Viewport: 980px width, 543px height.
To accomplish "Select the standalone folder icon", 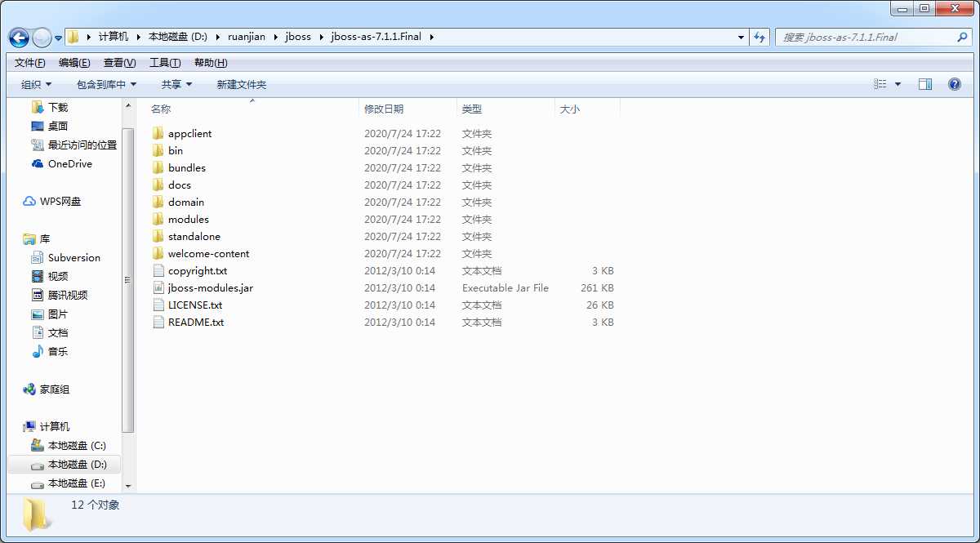I will (x=158, y=236).
